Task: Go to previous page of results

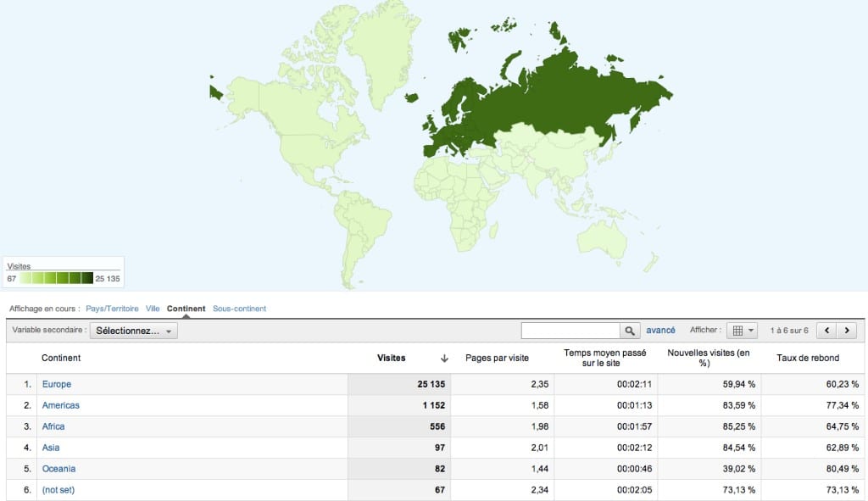Action: coord(826,331)
